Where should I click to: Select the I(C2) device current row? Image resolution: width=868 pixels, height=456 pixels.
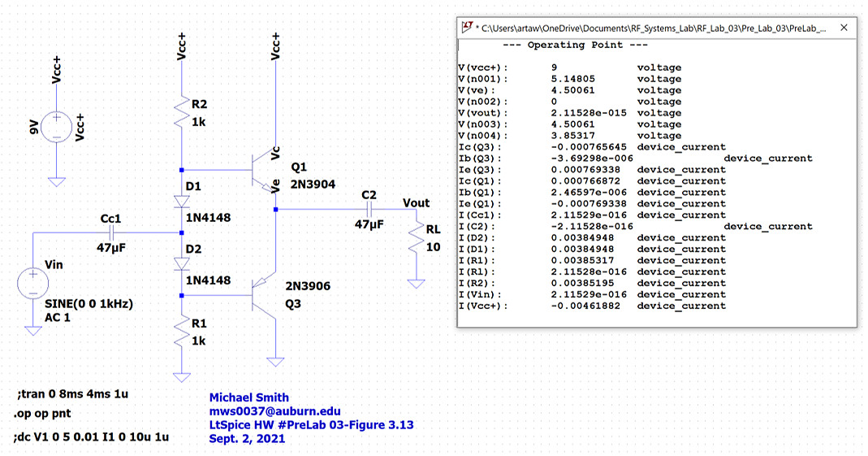tap(636, 227)
